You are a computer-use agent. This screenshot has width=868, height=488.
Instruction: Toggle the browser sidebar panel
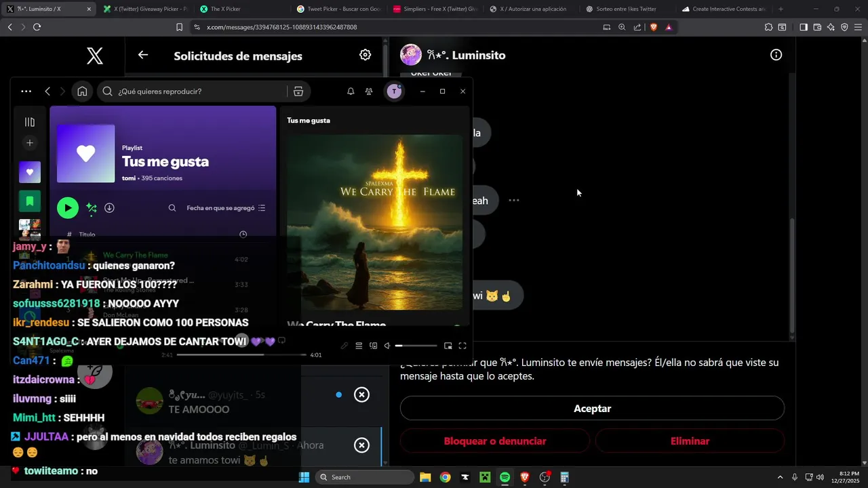tap(804, 27)
